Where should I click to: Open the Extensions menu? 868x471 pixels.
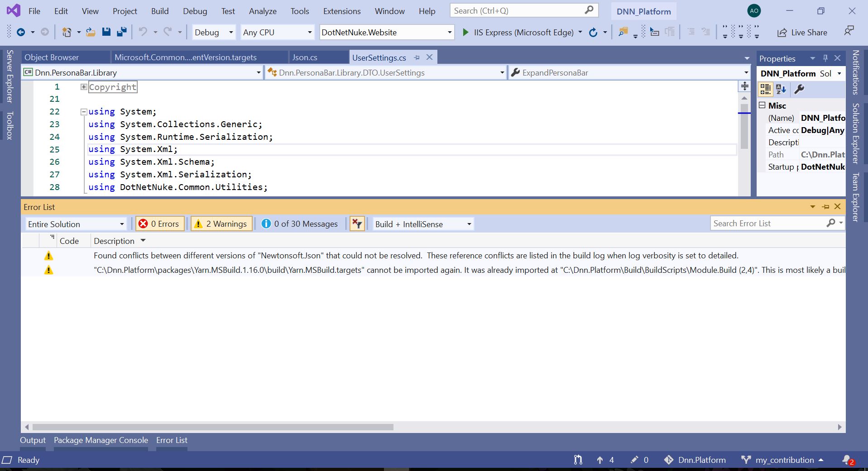coord(341,11)
